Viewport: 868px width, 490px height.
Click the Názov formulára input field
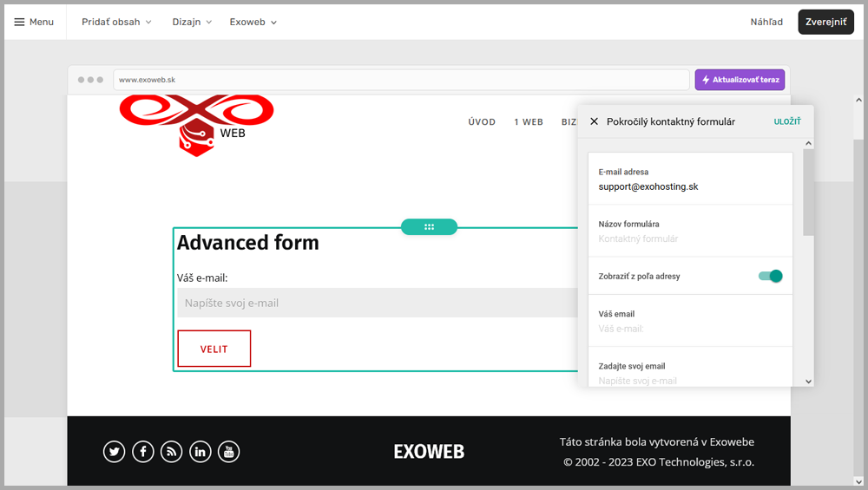point(690,238)
